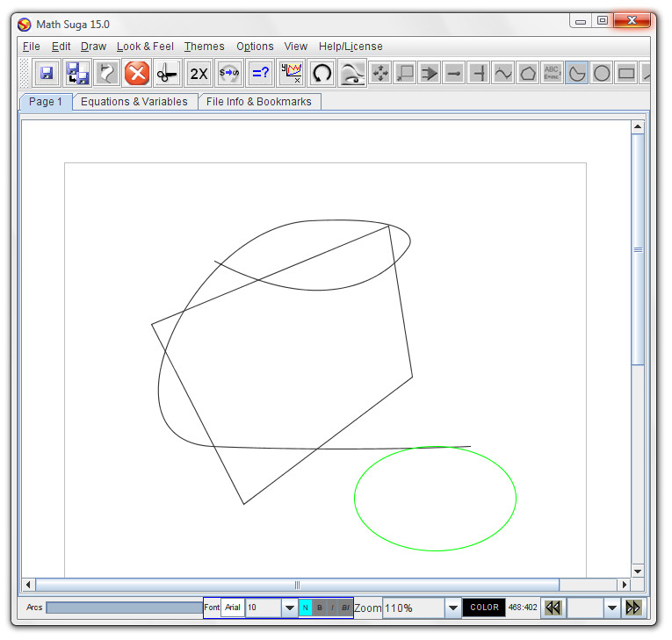Click the double left arrow rewind icon

(x=553, y=608)
